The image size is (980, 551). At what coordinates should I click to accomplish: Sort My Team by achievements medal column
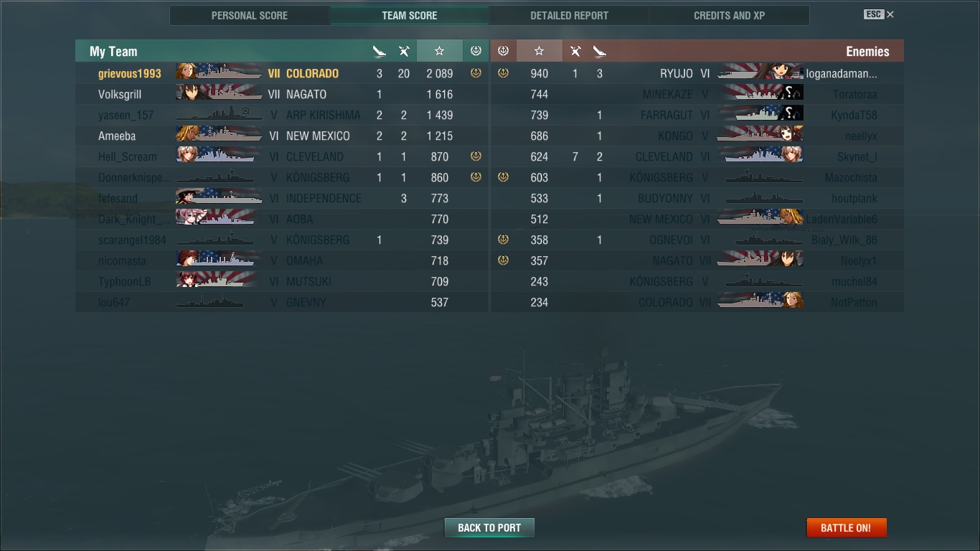coord(476,51)
